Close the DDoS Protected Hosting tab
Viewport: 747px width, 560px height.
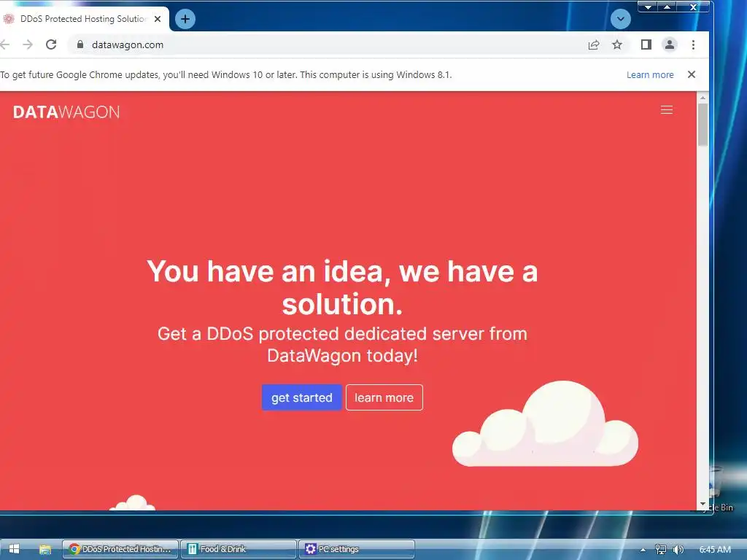(x=158, y=19)
